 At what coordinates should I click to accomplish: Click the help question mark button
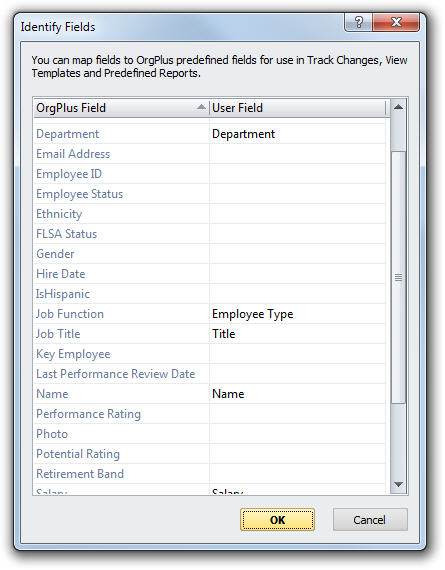tap(358, 23)
